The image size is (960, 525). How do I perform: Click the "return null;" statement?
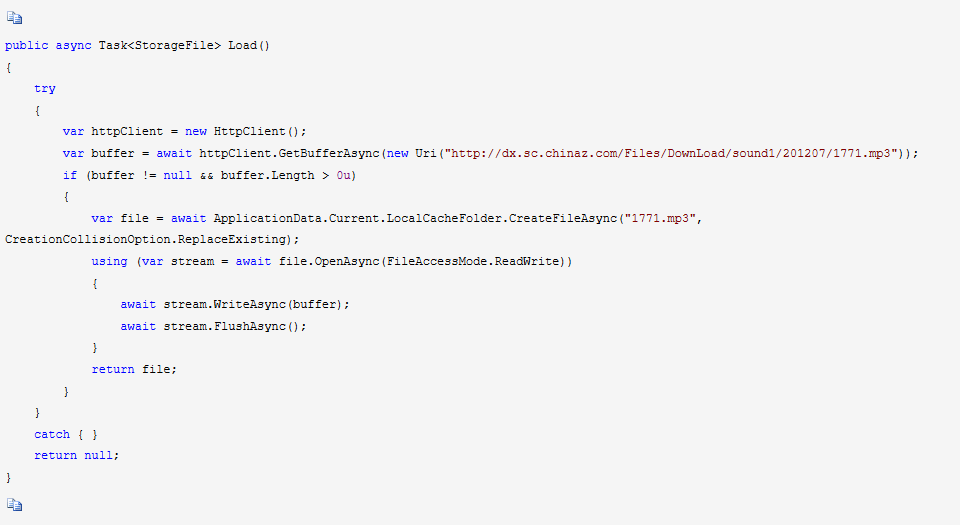[x=76, y=455]
